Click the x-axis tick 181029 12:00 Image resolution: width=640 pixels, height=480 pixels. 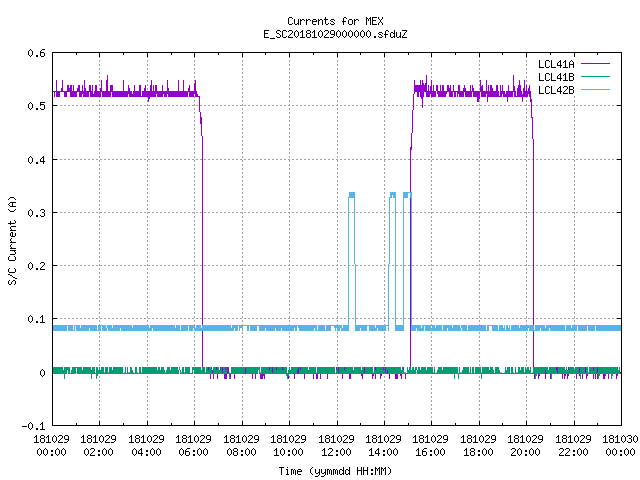(336, 445)
